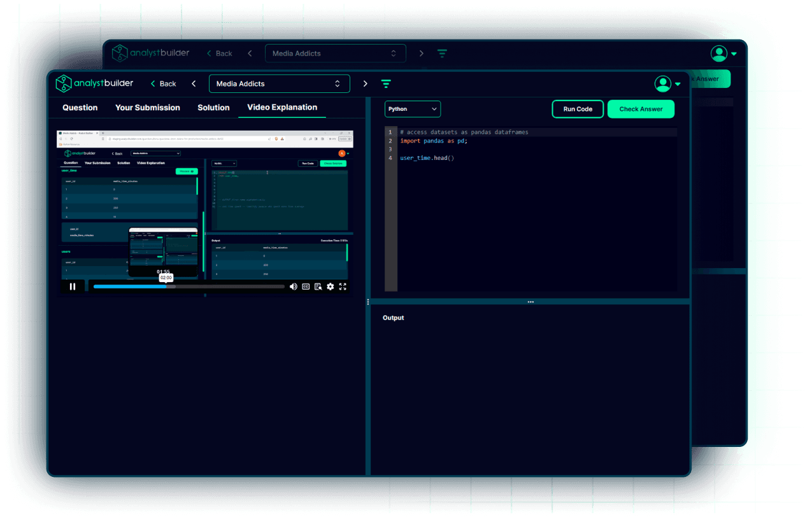
Task: Click the Check Answer button in front window
Action: click(x=641, y=109)
